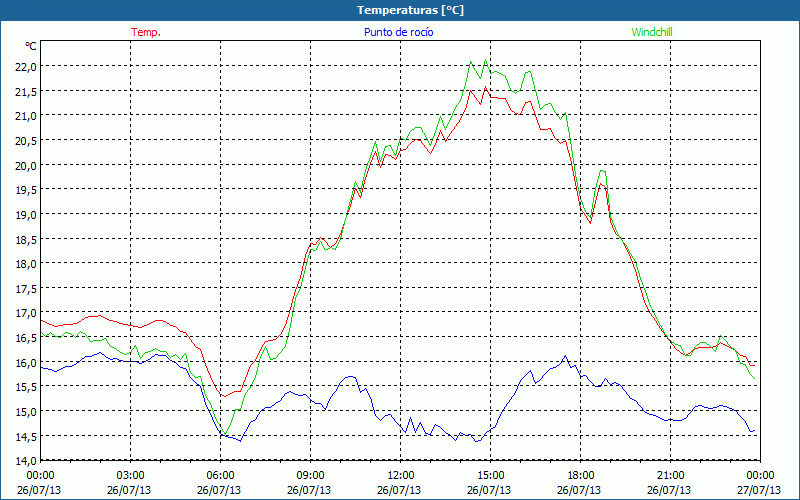Screen dimensions: 800x500
Task: Click the '14,5' y-axis value
Action: (x=26, y=437)
